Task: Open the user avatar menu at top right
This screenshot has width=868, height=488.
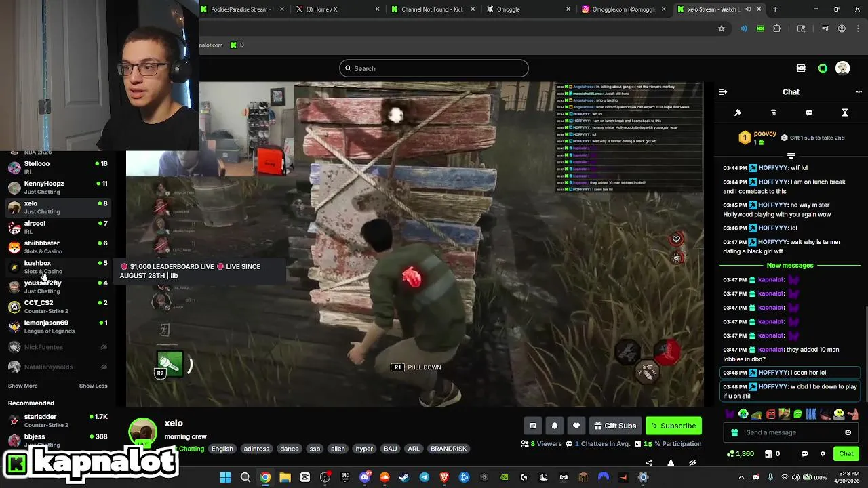Action: click(842, 68)
